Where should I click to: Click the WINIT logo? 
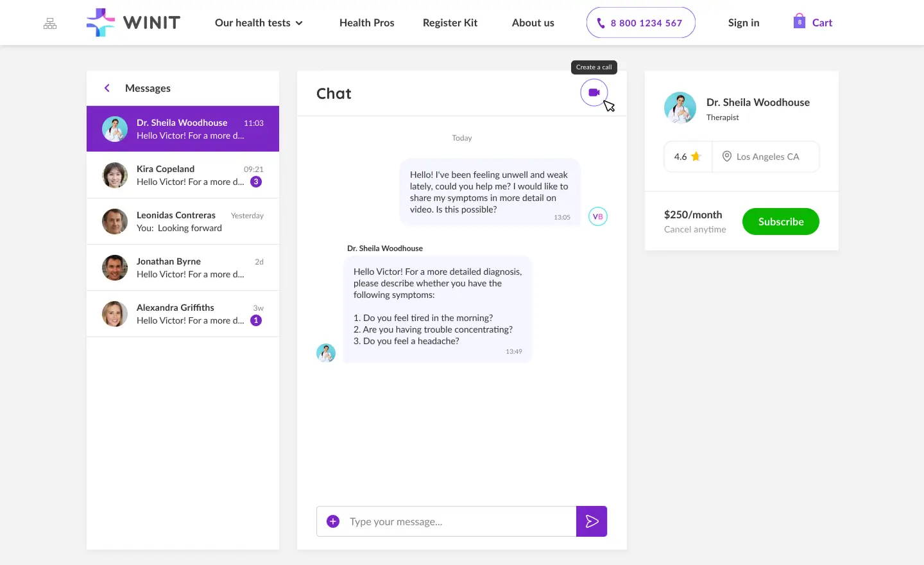click(133, 22)
